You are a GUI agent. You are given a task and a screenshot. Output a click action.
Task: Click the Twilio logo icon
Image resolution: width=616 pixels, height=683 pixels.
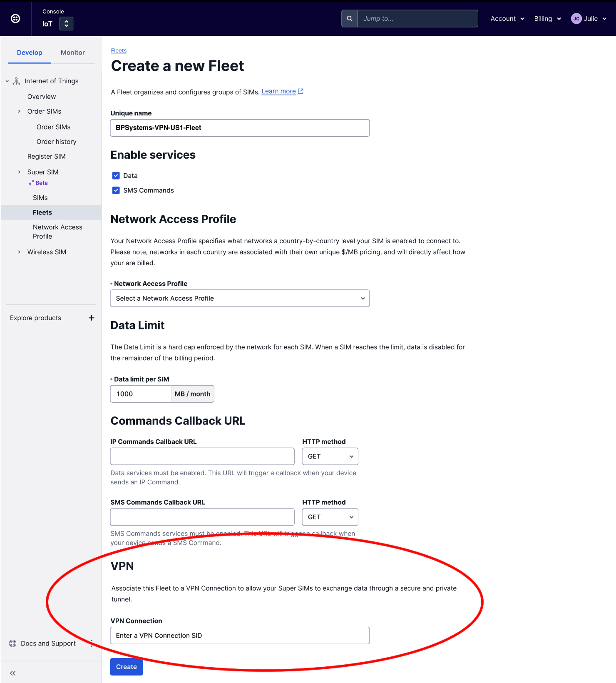pos(15,18)
